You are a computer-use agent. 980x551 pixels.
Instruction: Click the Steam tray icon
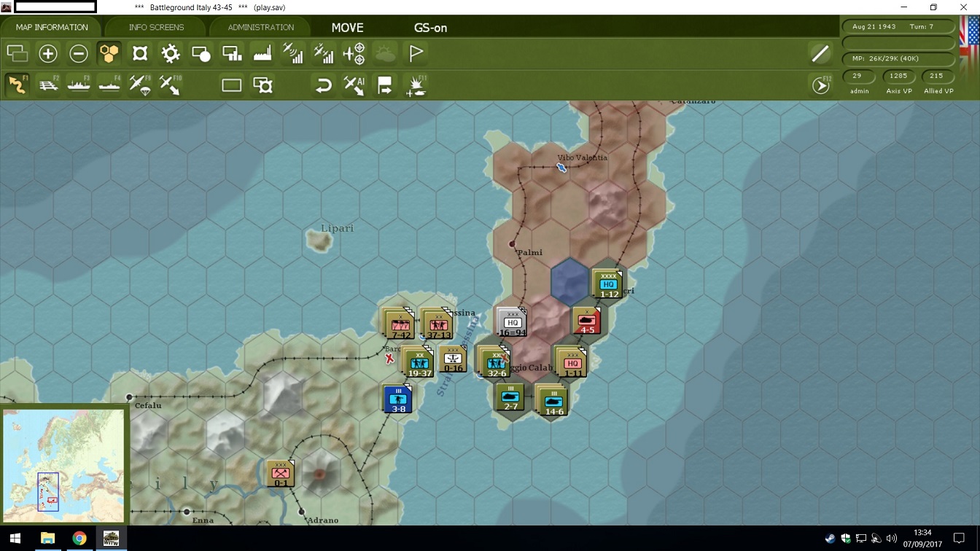click(831, 539)
